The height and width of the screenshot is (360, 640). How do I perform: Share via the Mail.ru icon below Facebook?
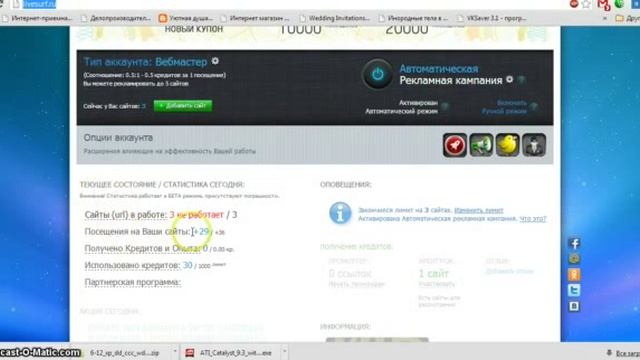pyautogui.click(x=574, y=259)
